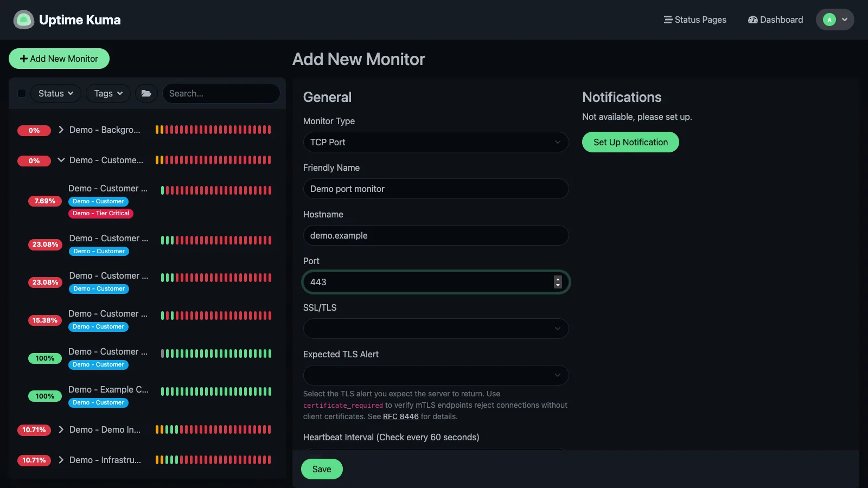Click the 15.38% uptime badge
This screenshot has width=868, height=488.
[x=45, y=320]
